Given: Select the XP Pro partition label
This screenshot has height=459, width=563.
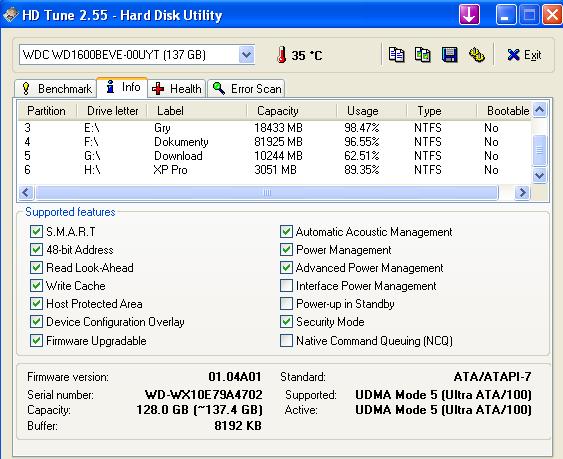Looking at the screenshot, I should click(171, 170).
